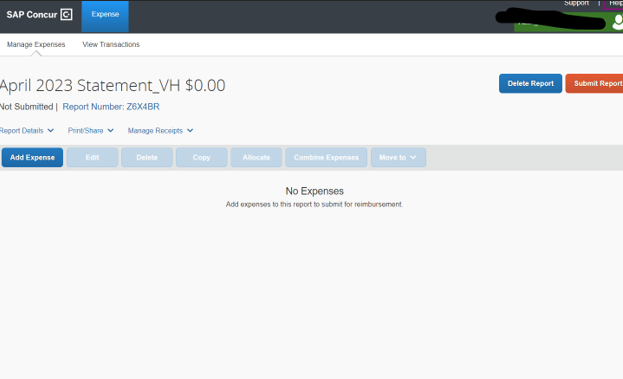This screenshot has height=379, width=623.
Task: Open View Transactions
Action: pos(111,44)
